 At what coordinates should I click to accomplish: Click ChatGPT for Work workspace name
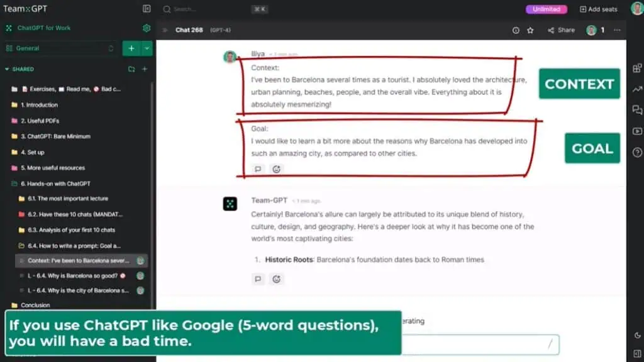pos(44,28)
